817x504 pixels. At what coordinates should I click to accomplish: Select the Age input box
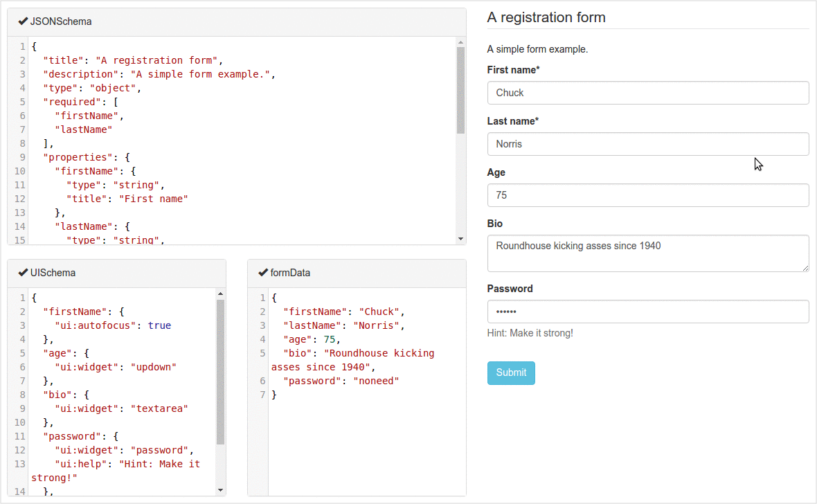tap(647, 195)
